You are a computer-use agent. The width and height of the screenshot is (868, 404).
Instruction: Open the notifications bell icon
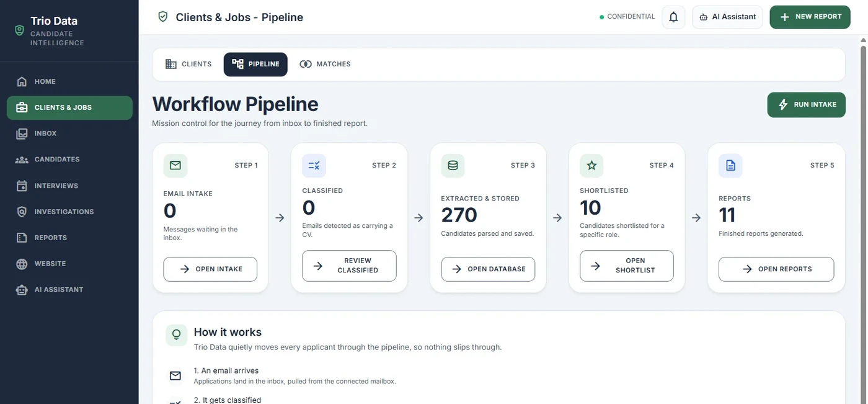pos(673,17)
